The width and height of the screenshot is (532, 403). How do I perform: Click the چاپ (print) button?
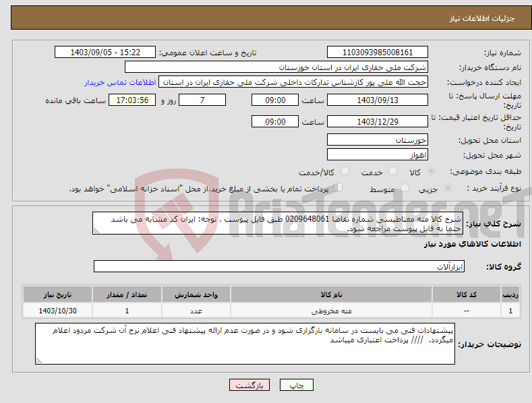(296, 385)
